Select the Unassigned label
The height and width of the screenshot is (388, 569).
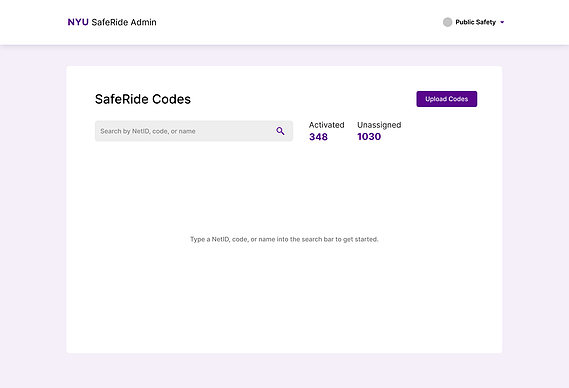point(379,125)
